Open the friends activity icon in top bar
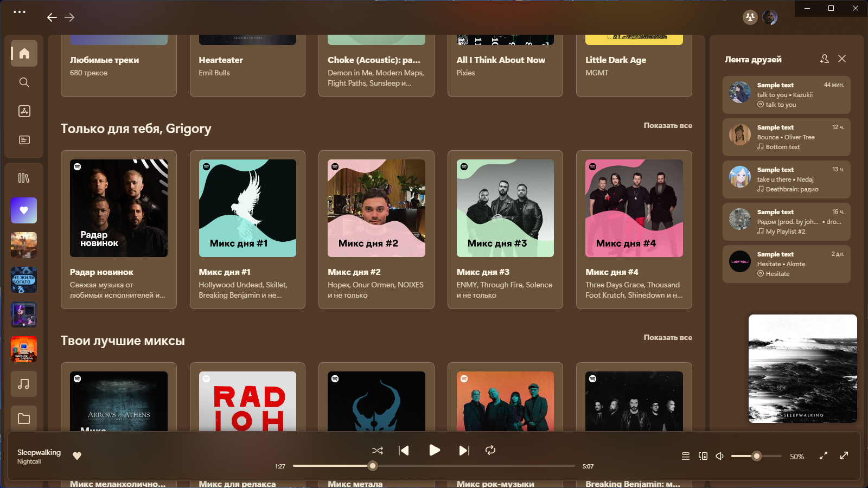 750,17
